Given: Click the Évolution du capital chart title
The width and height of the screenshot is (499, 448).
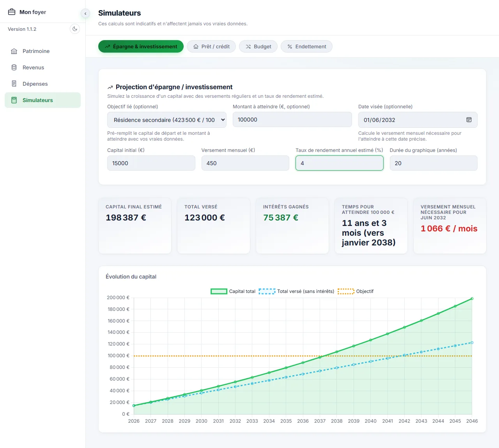Looking at the screenshot, I should (131, 277).
